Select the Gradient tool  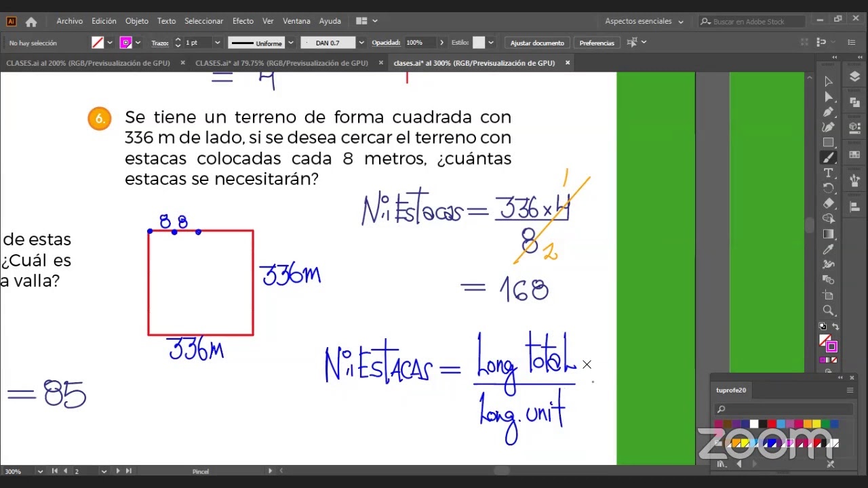click(828, 234)
